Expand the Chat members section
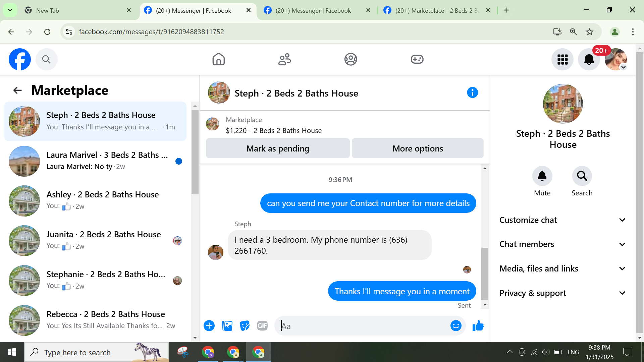Image resolution: width=644 pixels, height=362 pixels. (562, 244)
